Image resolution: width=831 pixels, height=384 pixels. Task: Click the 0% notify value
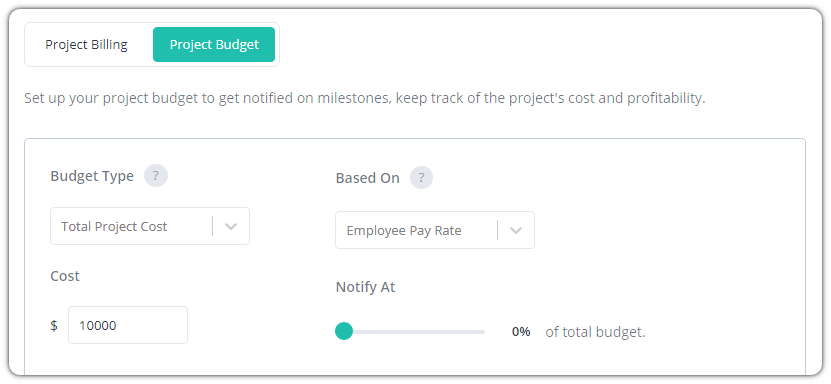tap(521, 332)
